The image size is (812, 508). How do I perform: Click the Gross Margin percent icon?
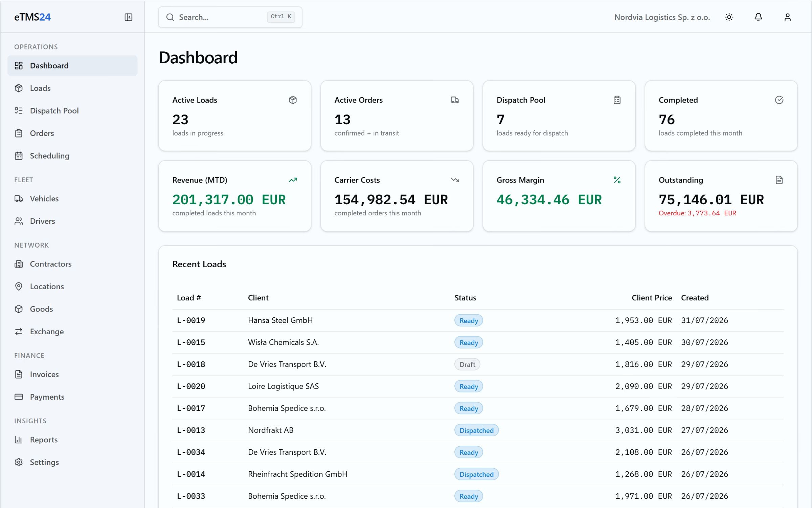click(x=617, y=180)
